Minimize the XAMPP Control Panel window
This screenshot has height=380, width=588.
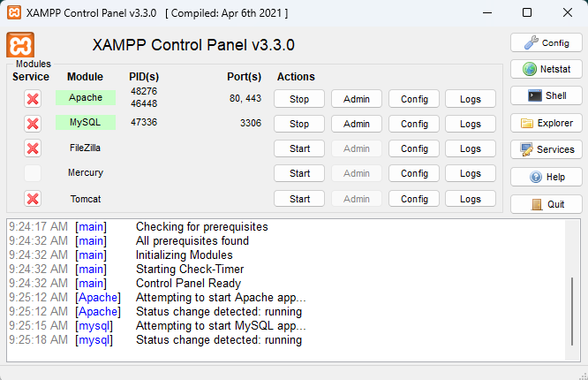tap(487, 12)
